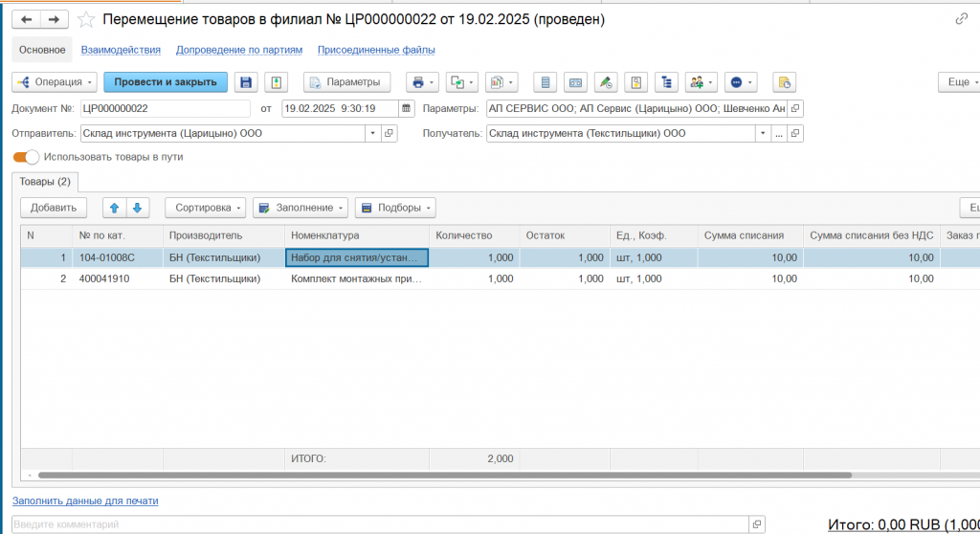The image size is (980, 534).
Task: Add document to favorites with the star
Action: click(x=86, y=20)
